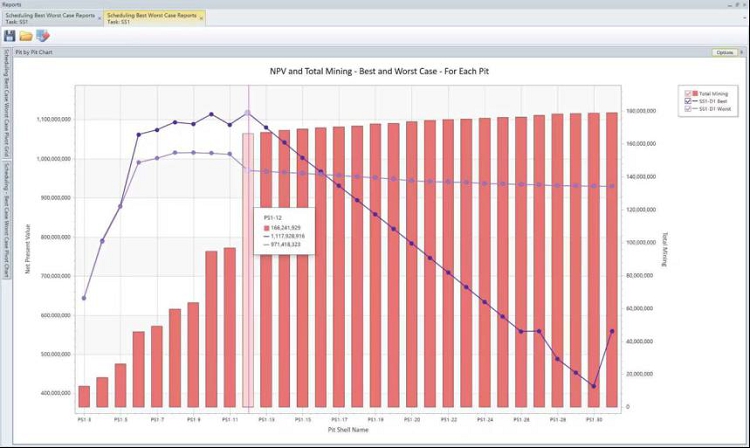This screenshot has height=448, width=750.
Task: Click the Options button
Action: point(725,52)
